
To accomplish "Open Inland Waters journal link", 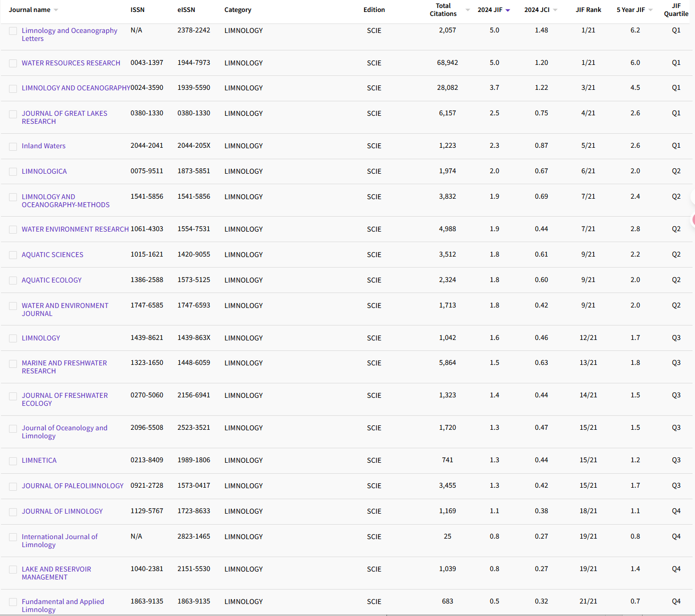I will click(43, 146).
